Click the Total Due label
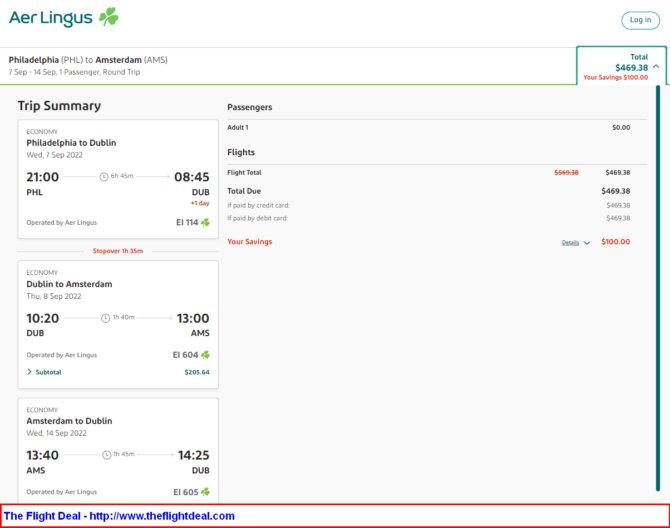670x528 pixels. tap(244, 191)
